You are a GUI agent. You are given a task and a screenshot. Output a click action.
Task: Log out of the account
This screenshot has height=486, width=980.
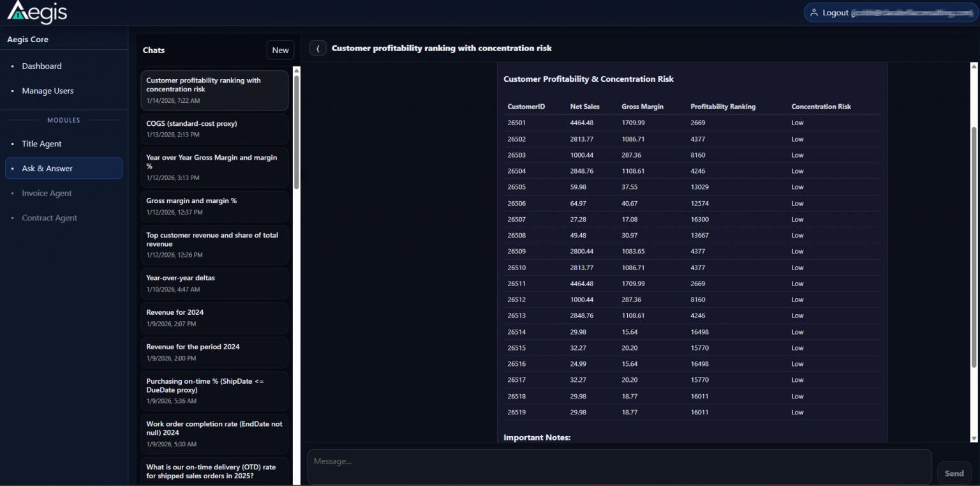tap(835, 13)
